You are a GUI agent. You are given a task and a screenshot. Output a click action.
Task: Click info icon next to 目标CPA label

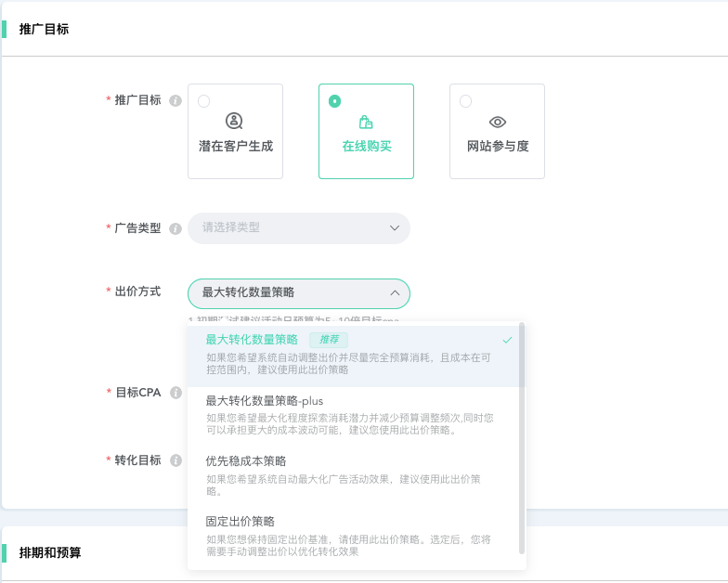(x=175, y=393)
